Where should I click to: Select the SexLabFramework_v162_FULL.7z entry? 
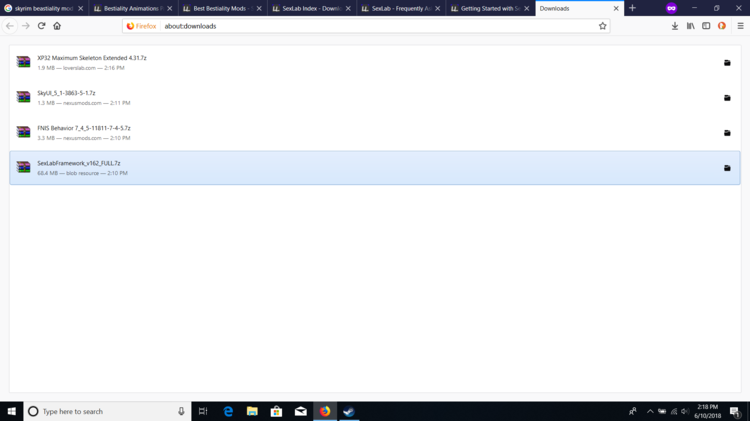point(375,168)
